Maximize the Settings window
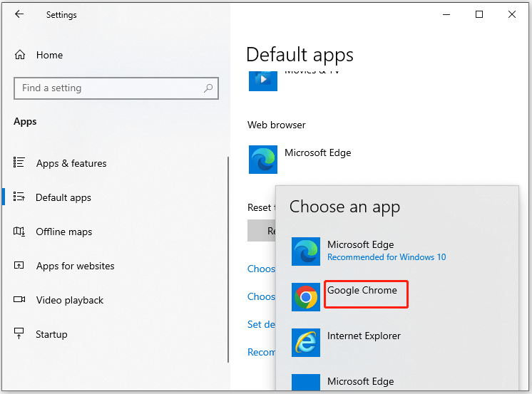The image size is (532, 394). click(479, 14)
